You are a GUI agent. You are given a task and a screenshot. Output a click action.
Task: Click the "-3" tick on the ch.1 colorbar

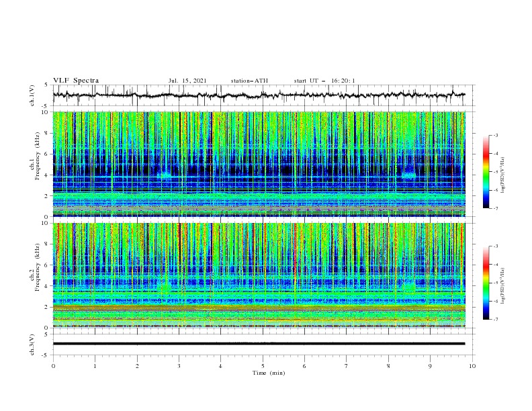coord(495,135)
